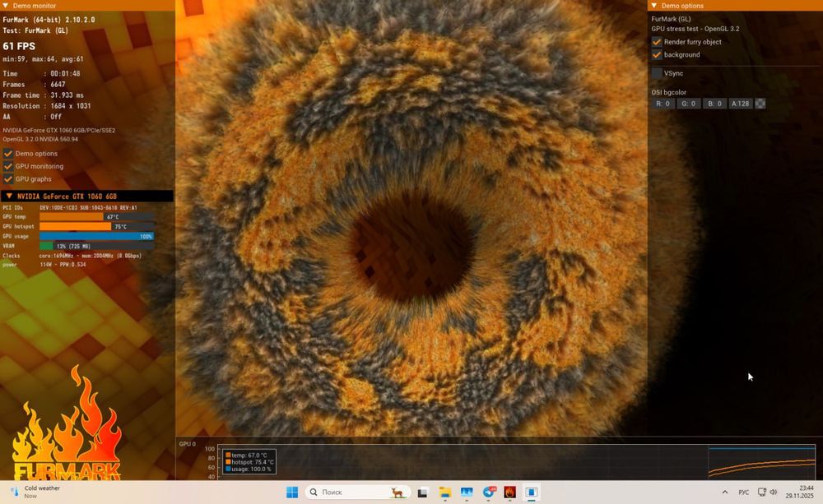
Task: Click the deer search highlight icon
Action: 398,492
